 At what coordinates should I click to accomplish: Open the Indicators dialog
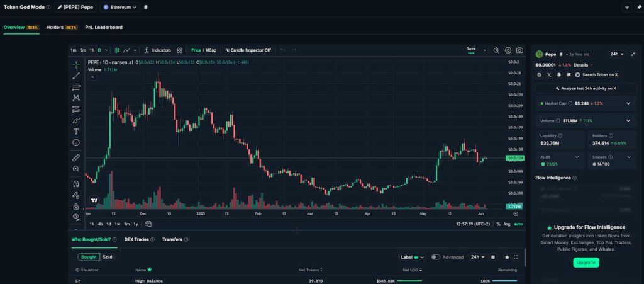click(x=157, y=50)
